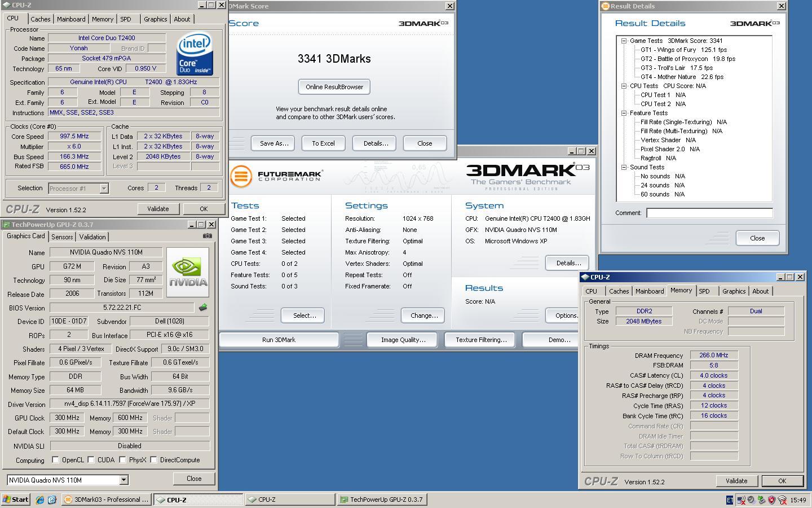Click the Start button
This screenshot has width=812, height=508.
pos(16,500)
